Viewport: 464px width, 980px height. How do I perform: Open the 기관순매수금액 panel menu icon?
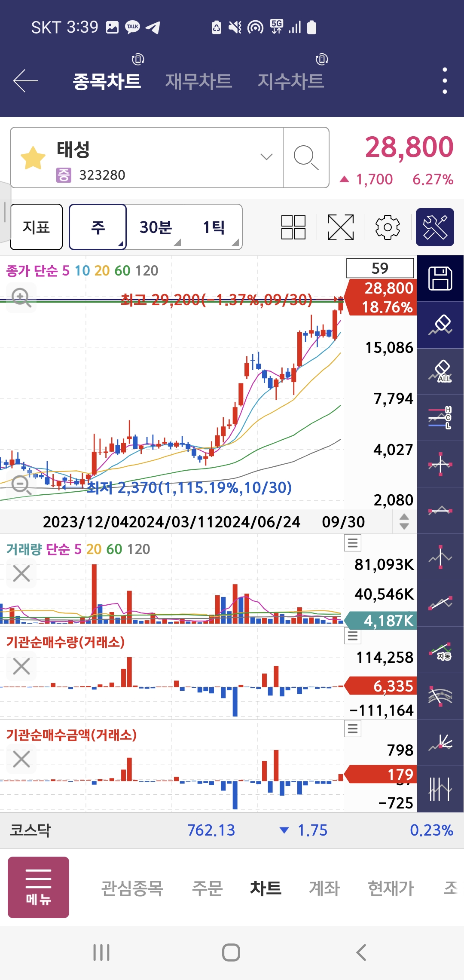click(x=353, y=729)
